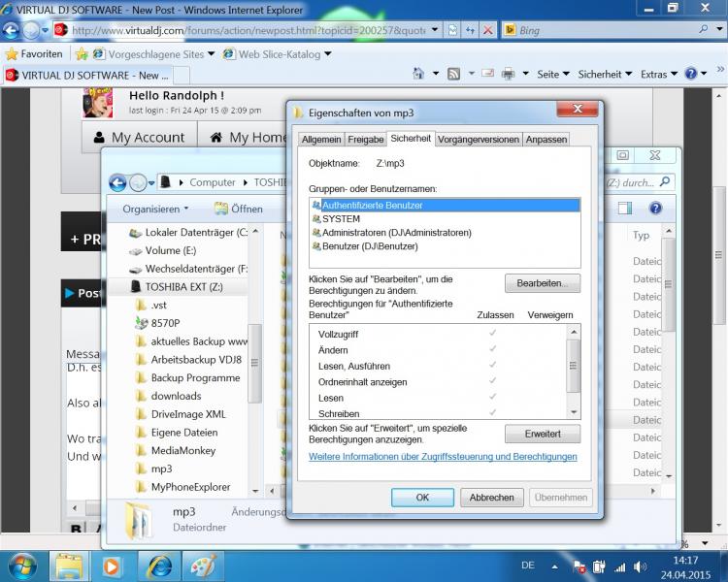This screenshot has width=728, height=582.
Task: Select SYSTEM in the user list
Action: [341, 219]
